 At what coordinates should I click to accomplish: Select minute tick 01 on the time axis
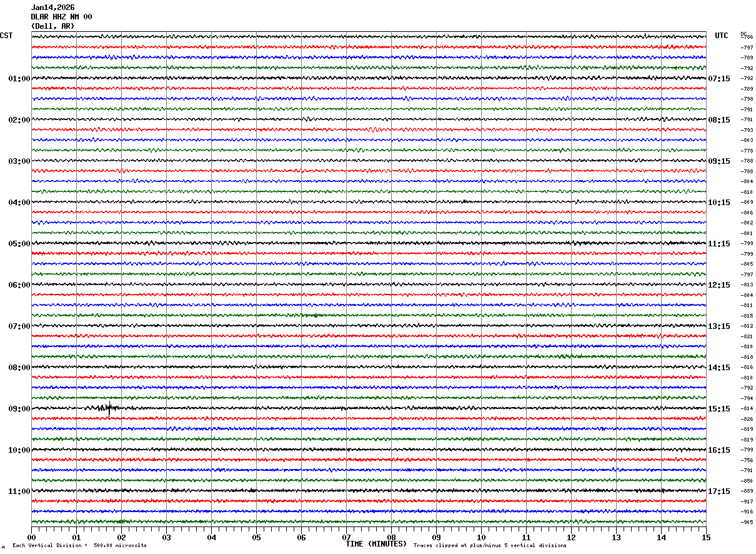click(x=76, y=537)
